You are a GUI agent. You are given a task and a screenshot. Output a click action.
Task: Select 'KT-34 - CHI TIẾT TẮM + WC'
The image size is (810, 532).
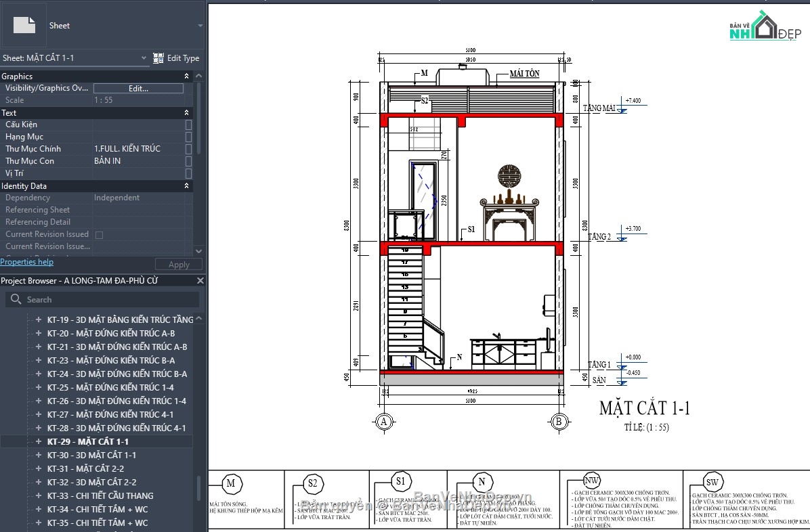(98, 509)
